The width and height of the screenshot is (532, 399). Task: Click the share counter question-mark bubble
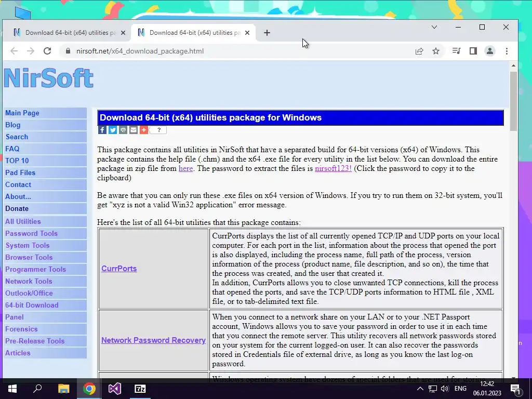(158, 130)
